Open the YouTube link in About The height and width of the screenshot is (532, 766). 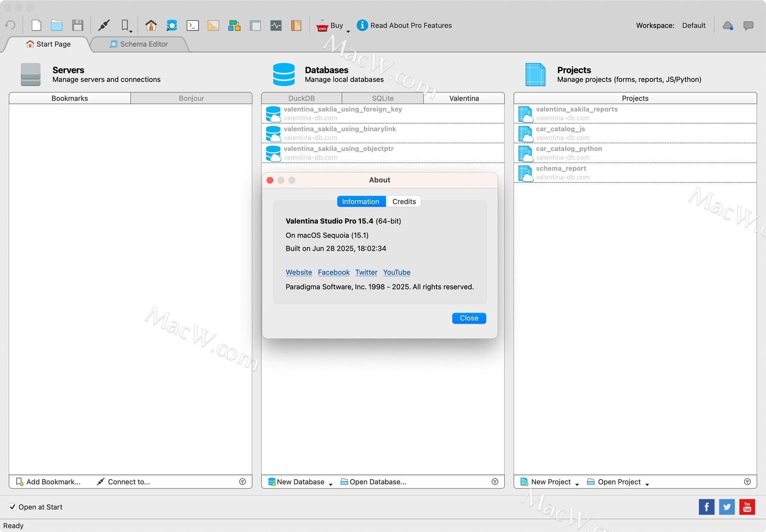(x=397, y=272)
